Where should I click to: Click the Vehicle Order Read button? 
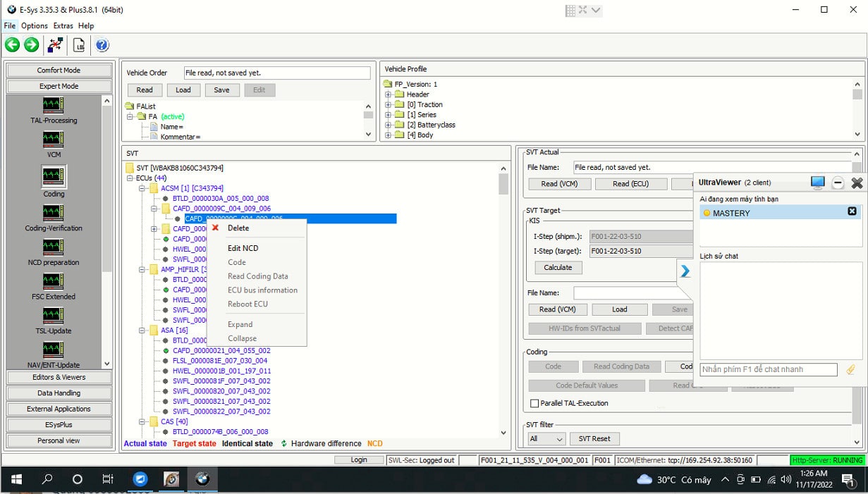coord(145,90)
